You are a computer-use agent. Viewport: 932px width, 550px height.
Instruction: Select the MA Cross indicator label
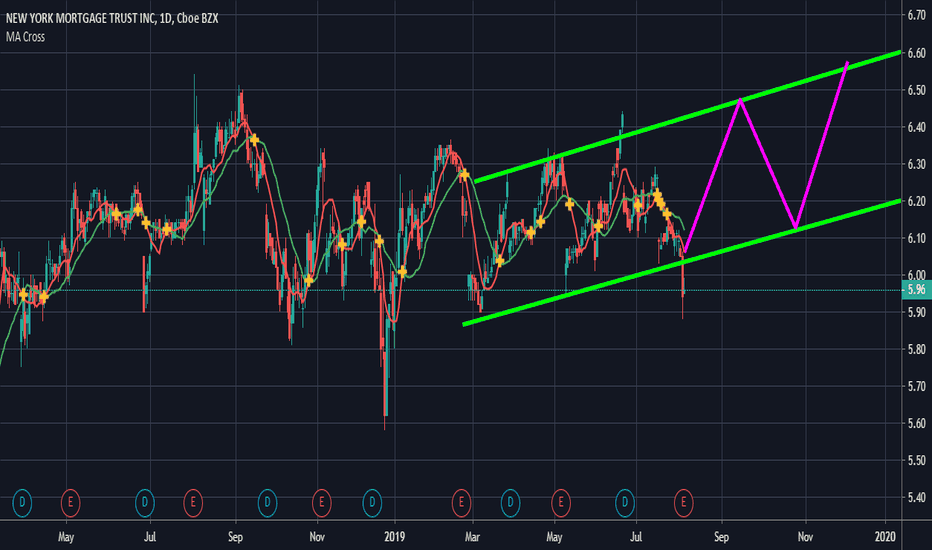25,37
